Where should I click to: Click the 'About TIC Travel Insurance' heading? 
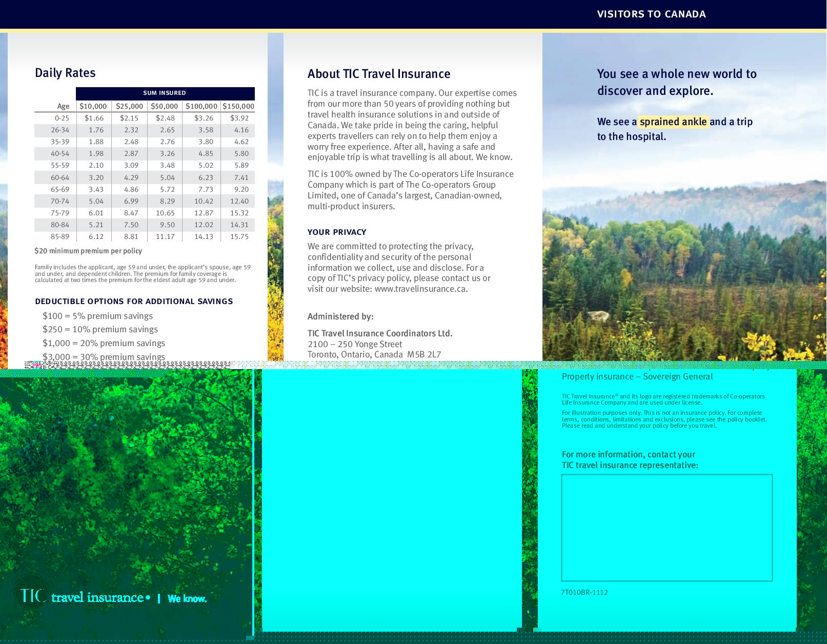[x=379, y=74]
